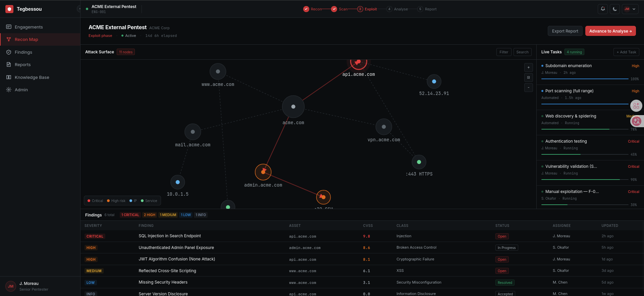Open Reports sidebar item
The width and height of the screenshot is (644, 296).
click(x=40, y=64)
